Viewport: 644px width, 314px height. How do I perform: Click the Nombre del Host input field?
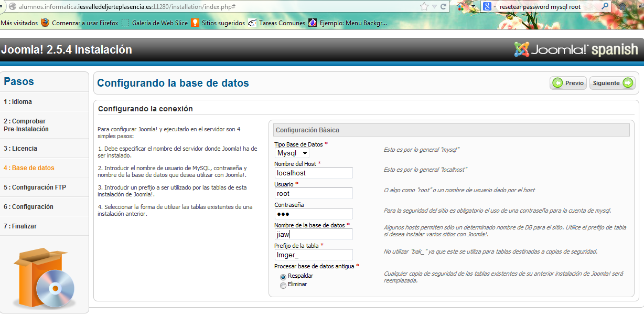314,173
